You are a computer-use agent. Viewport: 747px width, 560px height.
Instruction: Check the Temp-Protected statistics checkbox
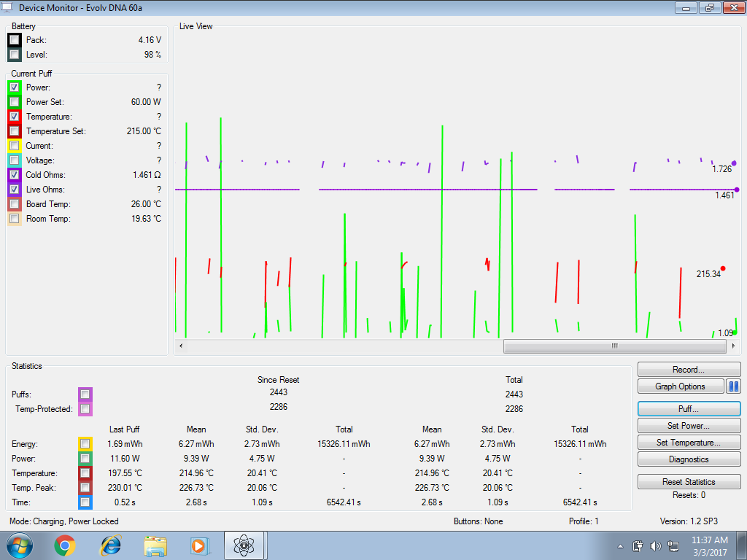pos(85,408)
